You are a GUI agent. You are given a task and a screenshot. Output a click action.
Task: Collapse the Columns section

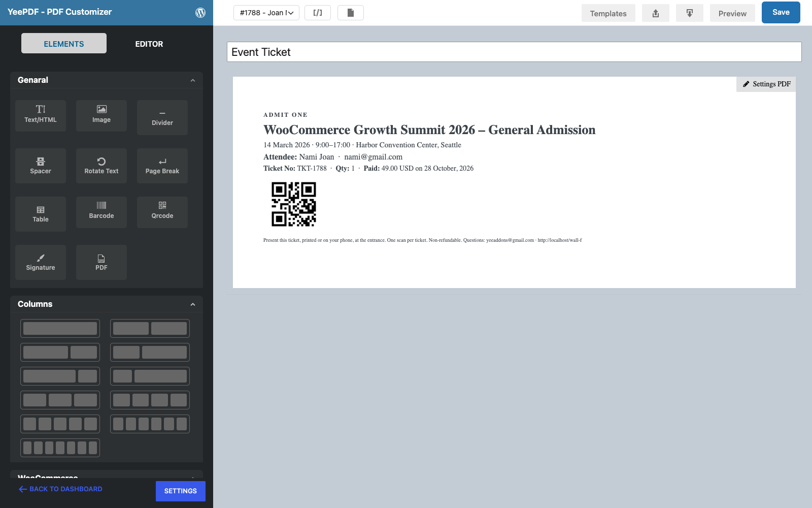[193, 304]
